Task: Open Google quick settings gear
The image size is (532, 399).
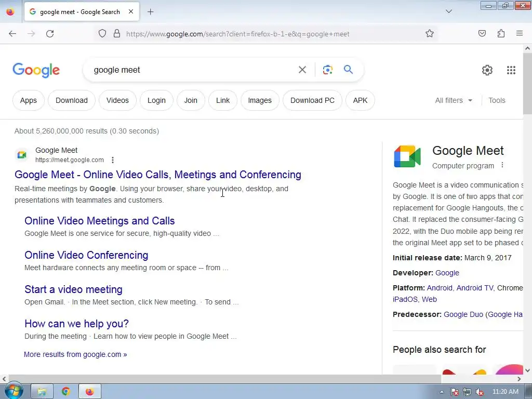Action: [487, 70]
